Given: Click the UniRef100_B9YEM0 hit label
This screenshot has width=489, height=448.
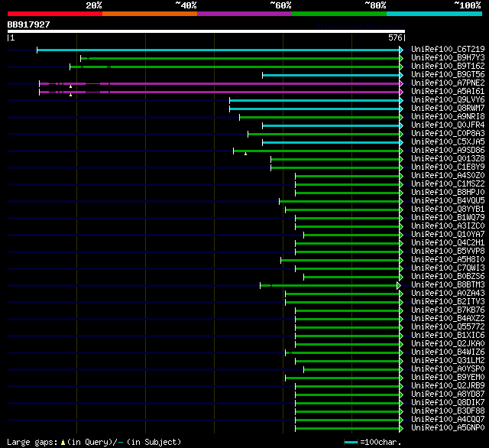Looking at the screenshot, I should point(448,378).
